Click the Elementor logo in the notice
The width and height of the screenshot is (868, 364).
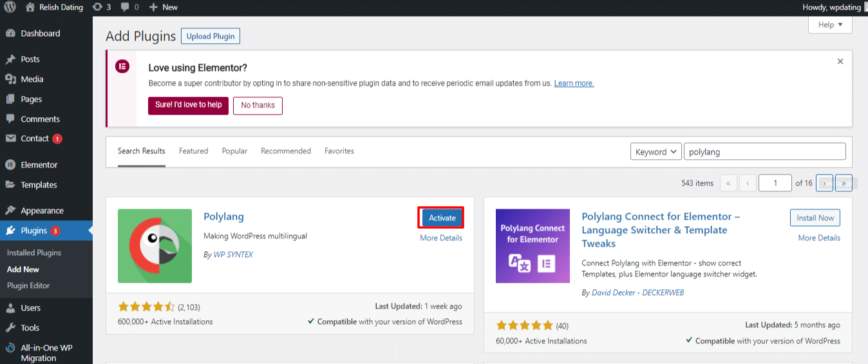pyautogui.click(x=122, y=66)
